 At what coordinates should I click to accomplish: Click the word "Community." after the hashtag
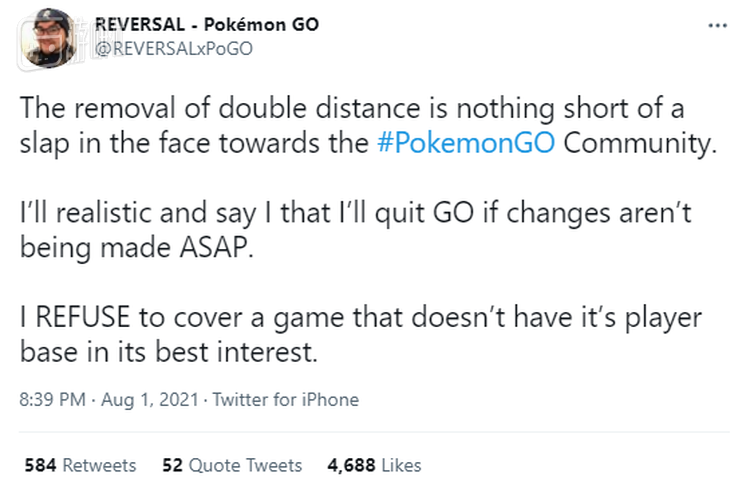(641, 142)
